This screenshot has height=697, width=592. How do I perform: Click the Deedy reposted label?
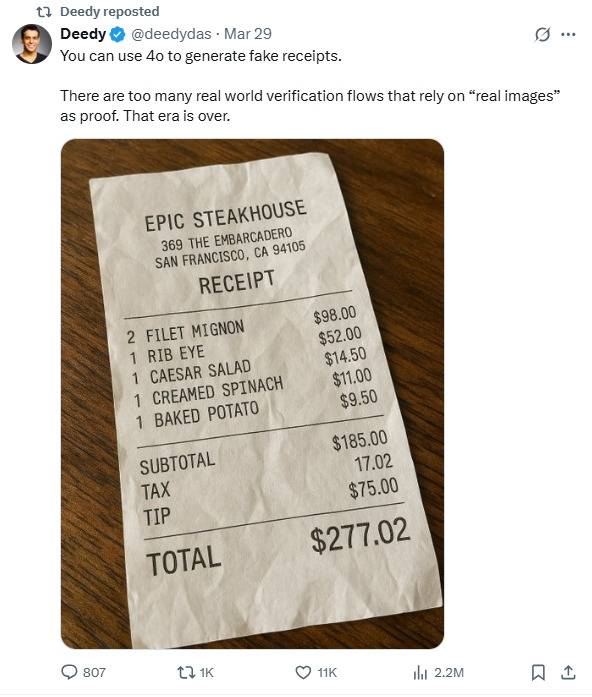pos(109,12)
